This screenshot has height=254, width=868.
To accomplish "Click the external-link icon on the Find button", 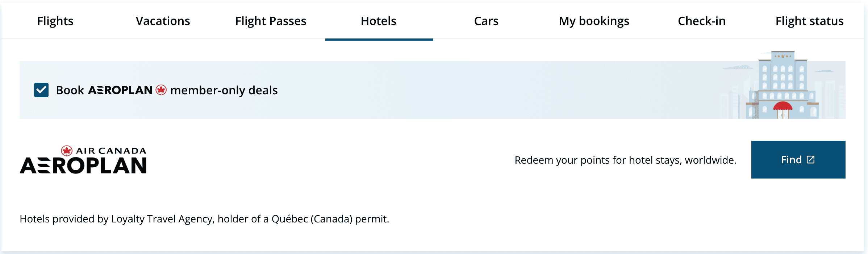I will (x=811, y=160).
